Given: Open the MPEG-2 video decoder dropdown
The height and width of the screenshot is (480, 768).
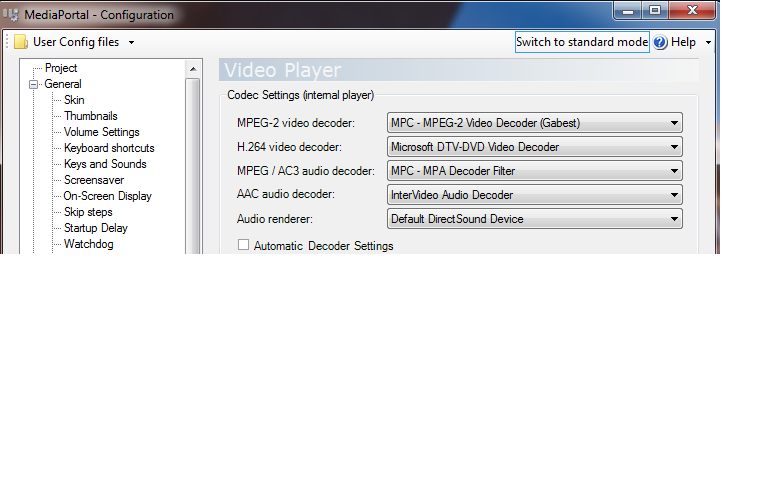Looking at the screenshot, I should 534,123.
